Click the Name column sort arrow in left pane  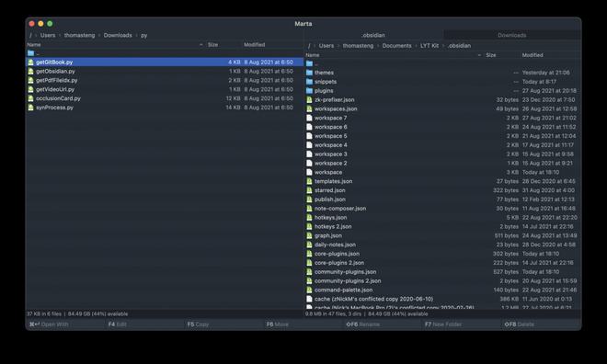200,45
